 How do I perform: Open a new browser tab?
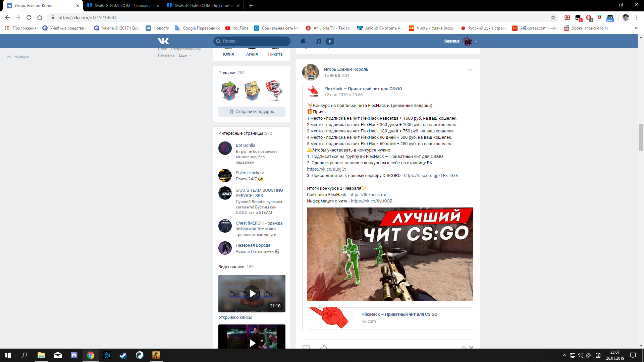point(251,6)
